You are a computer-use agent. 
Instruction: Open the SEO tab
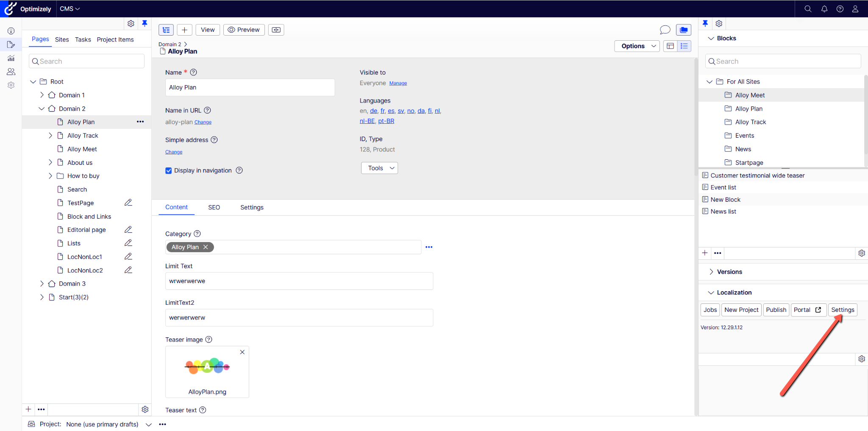pos(214,207)
